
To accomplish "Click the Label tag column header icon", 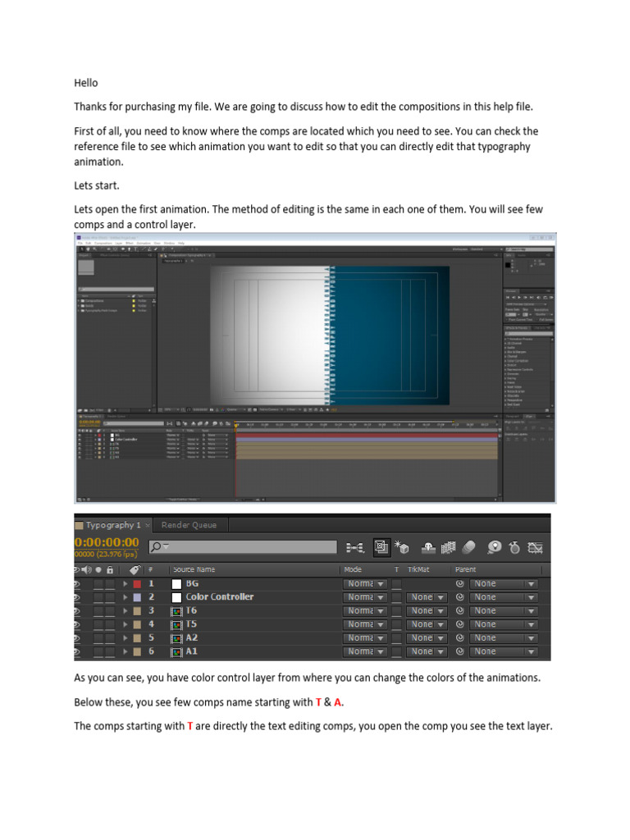I will click(x=135, y=569).
